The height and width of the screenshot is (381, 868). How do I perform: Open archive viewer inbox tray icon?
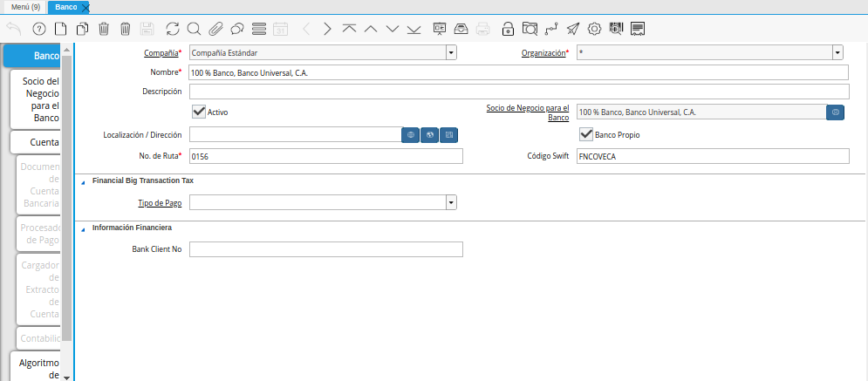point(461,29)
